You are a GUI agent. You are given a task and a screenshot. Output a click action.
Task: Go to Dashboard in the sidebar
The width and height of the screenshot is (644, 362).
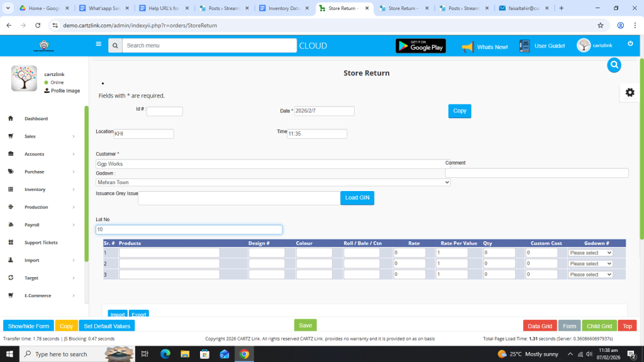tap(36, 119)
